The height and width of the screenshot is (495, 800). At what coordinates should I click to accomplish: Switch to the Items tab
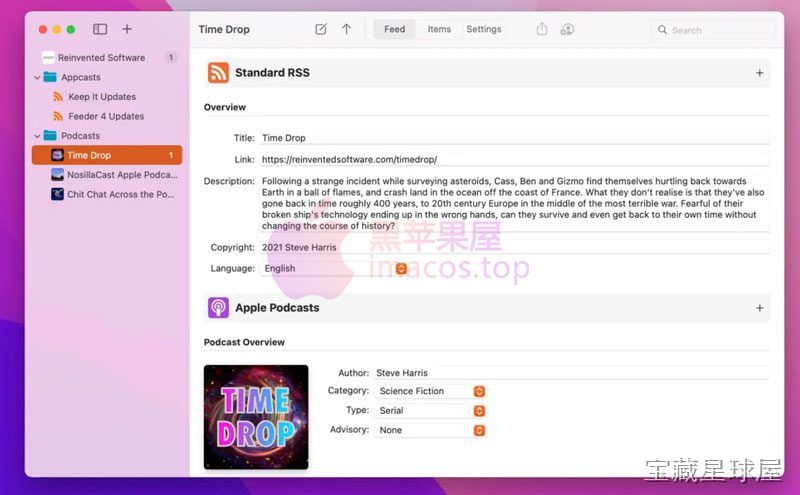(439, 29)
